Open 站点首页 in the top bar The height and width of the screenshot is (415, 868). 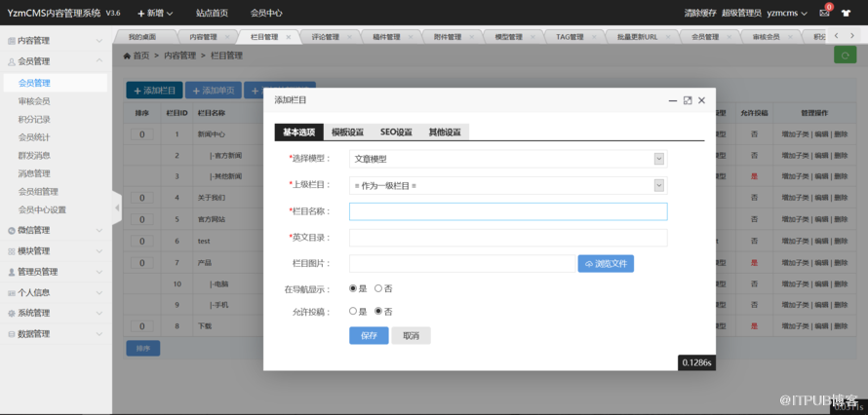(x=212, y=13)
